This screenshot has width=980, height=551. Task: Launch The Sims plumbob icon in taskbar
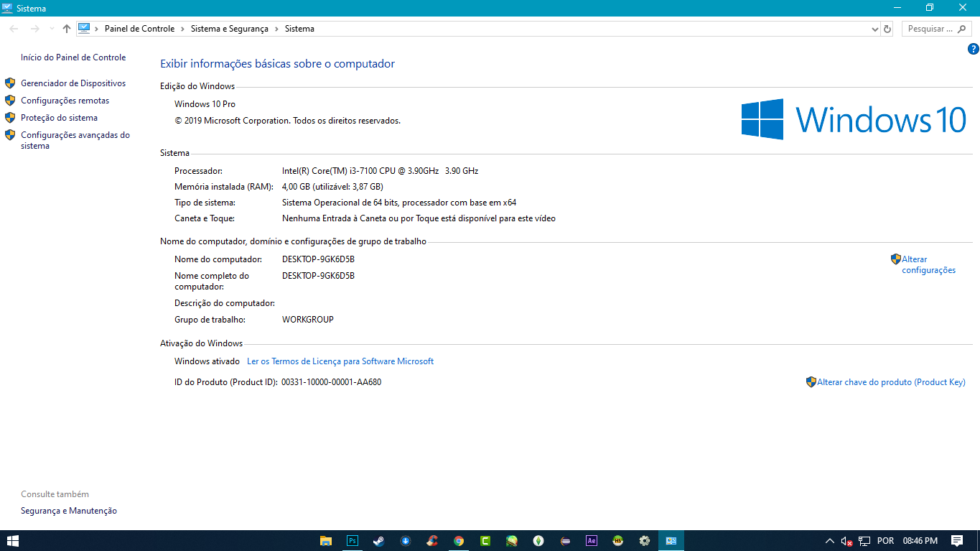(x=538, y=541)
